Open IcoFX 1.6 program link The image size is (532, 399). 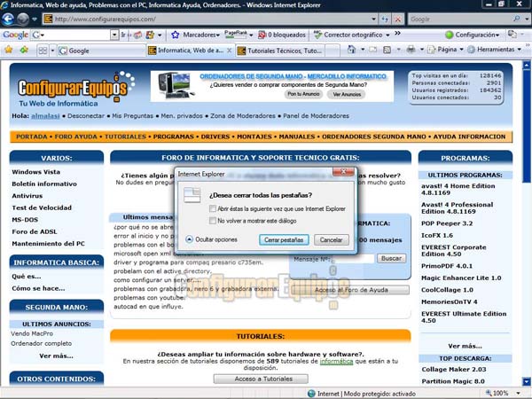437,236
